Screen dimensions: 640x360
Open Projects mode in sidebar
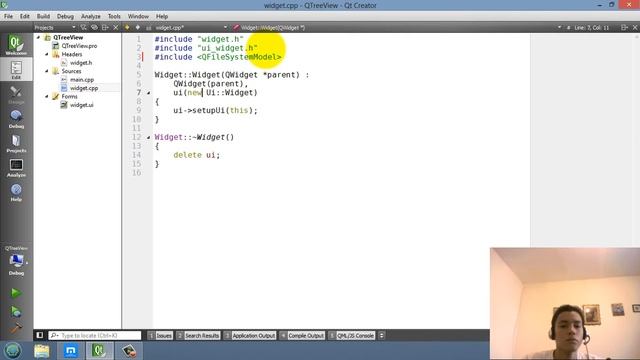(x=16, y=143)
